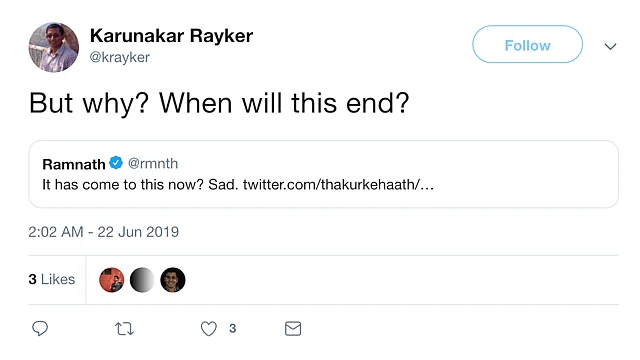The width and height of the screenshot is (640, 360).
Task: Like the tweet with the heart icon
Action: [209, 329]
